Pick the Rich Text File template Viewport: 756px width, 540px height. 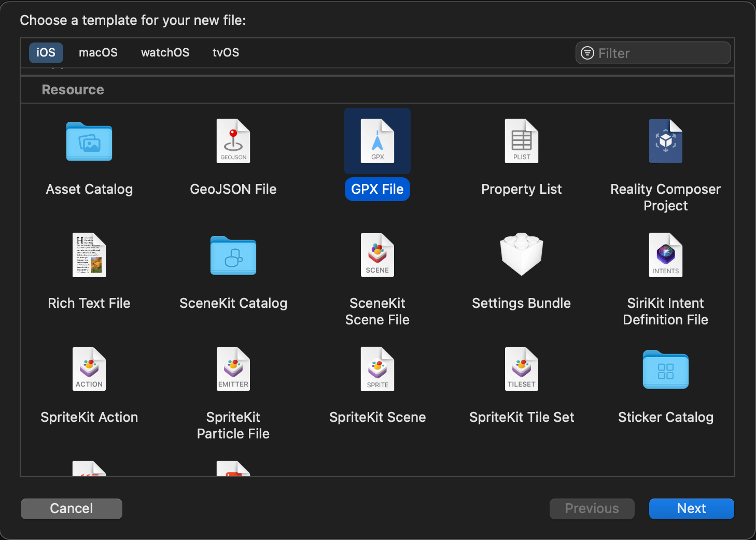point(89,255)
